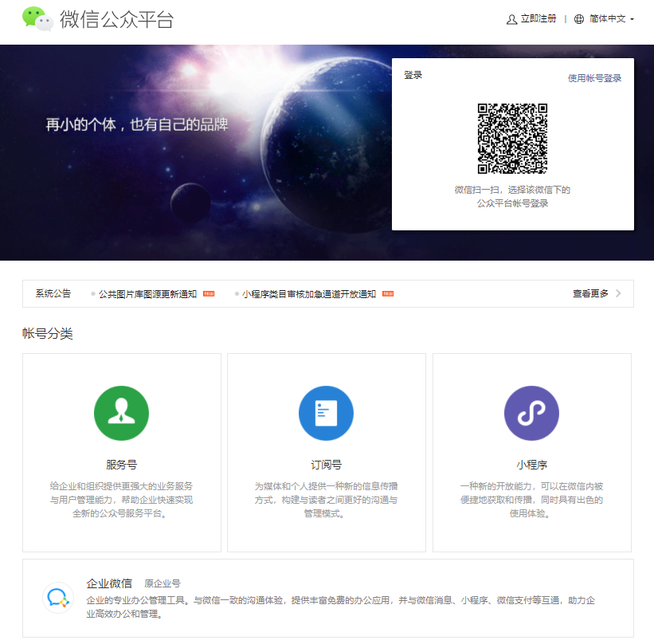
Task: Select the purple 小程序 mini program icon
Action: click(531, 413)
